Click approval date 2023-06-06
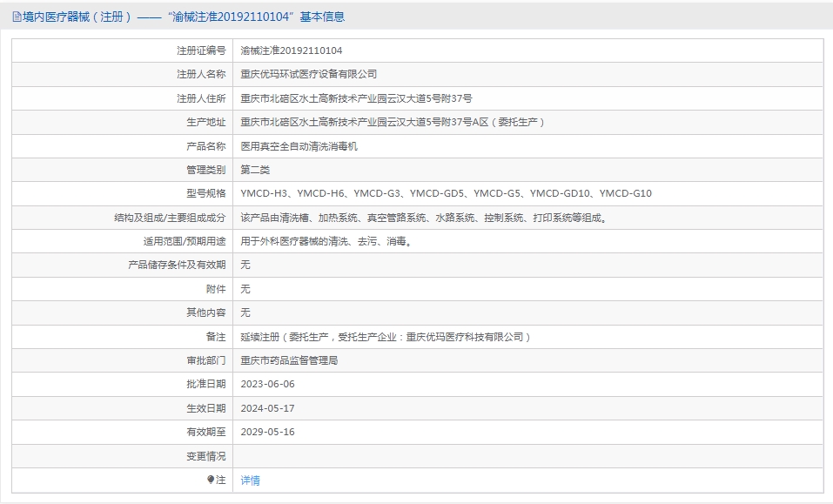This screenshot has width=833, height=504. (268, 384)
